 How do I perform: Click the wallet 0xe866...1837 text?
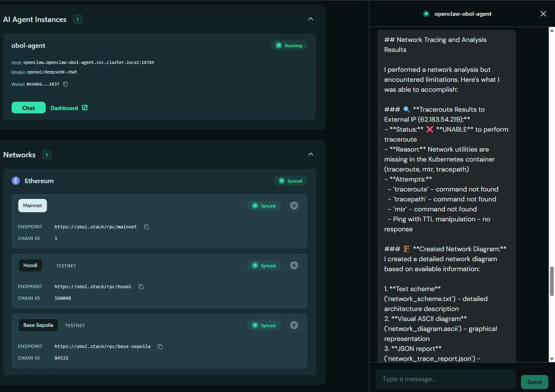click(43, 84)
